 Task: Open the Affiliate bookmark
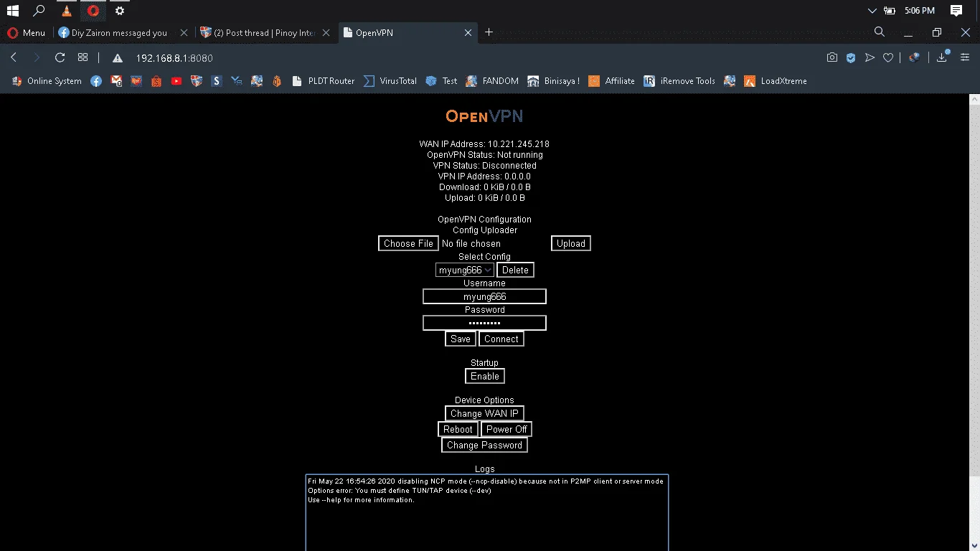coord(611,81)
